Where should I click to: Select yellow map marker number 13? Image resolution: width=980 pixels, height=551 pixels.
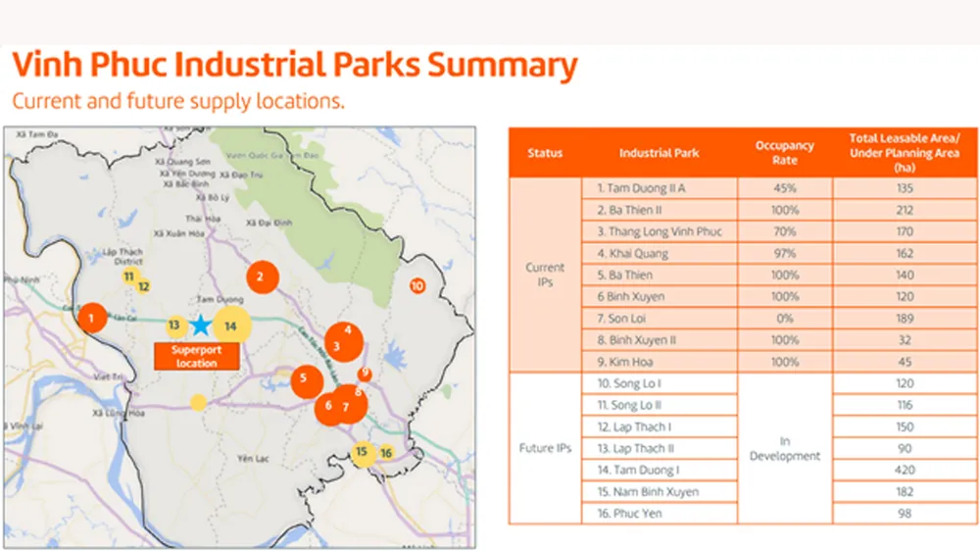pyautogui.click(x=174, y=326)
